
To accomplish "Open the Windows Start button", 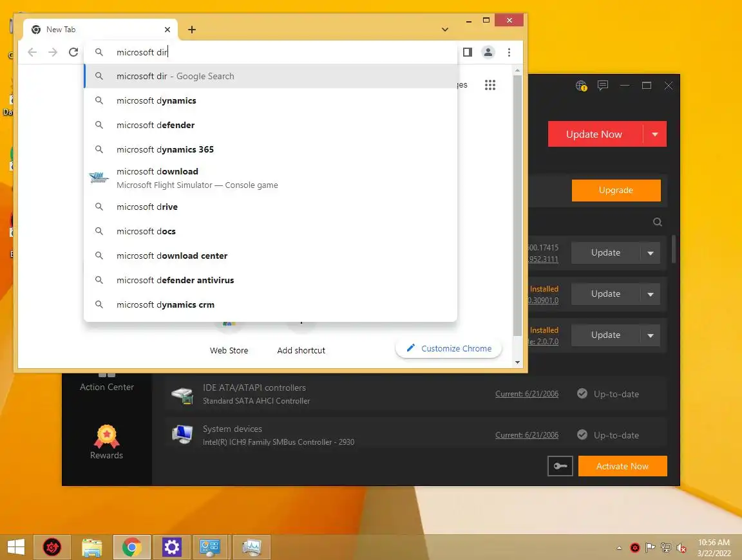I will (x=15, y=547).
